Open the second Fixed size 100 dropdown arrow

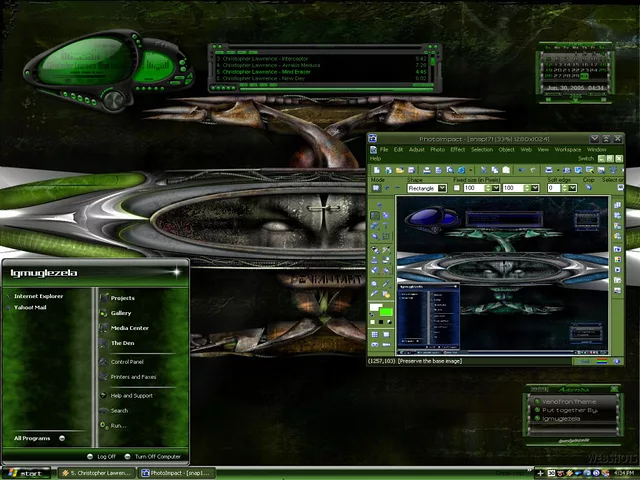click(535, 188)
